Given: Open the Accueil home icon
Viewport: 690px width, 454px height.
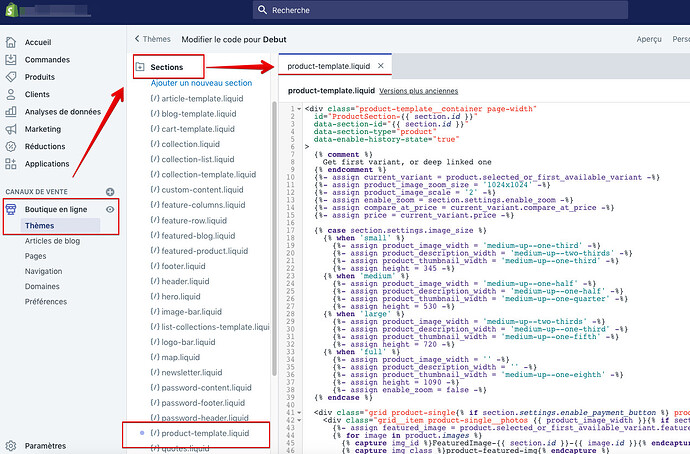Looking at the screenshot, I should 11,42.
